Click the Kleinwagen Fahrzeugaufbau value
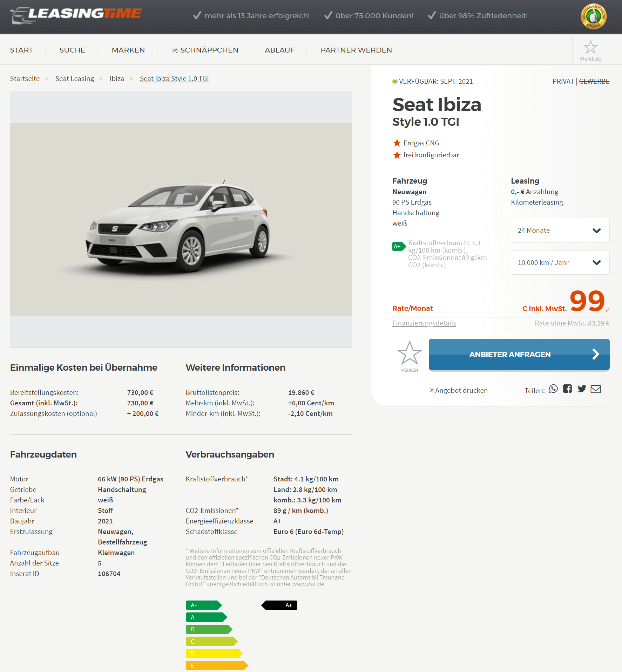622x672 pixels. (x=116, y=553)
